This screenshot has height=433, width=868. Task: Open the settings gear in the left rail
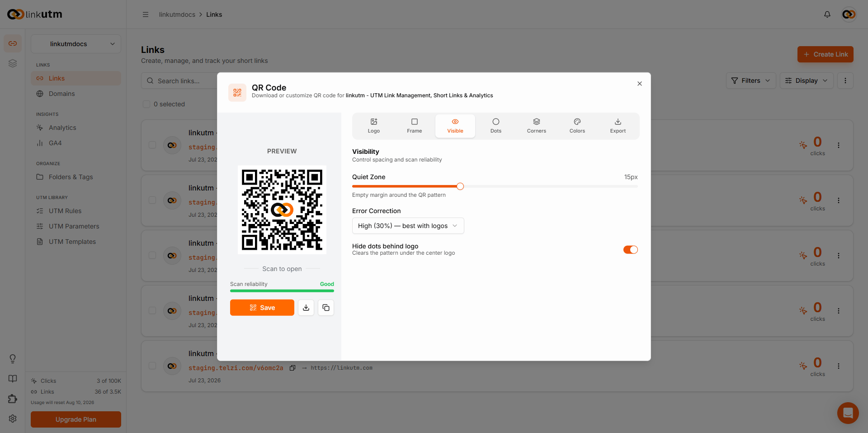coord(13,419)
